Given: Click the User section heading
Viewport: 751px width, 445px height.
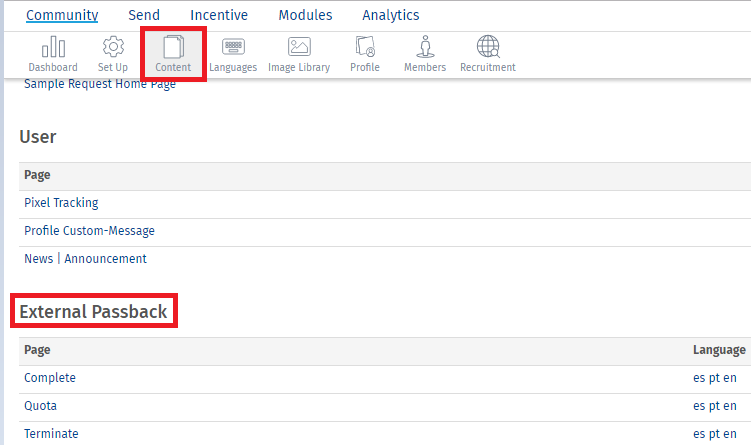Looking at the screenshot, I should coord(38,137).
